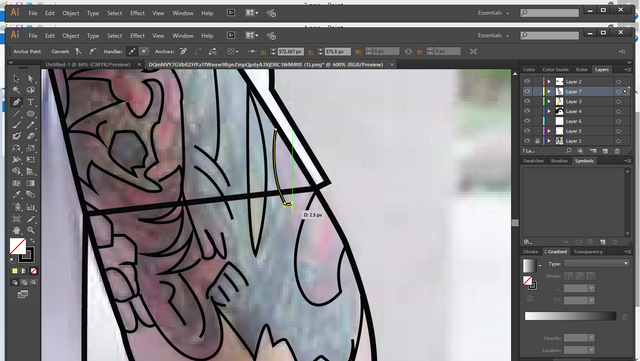
Task: Expand Layer 2 disclosure triangle
Action: point(549,82)
